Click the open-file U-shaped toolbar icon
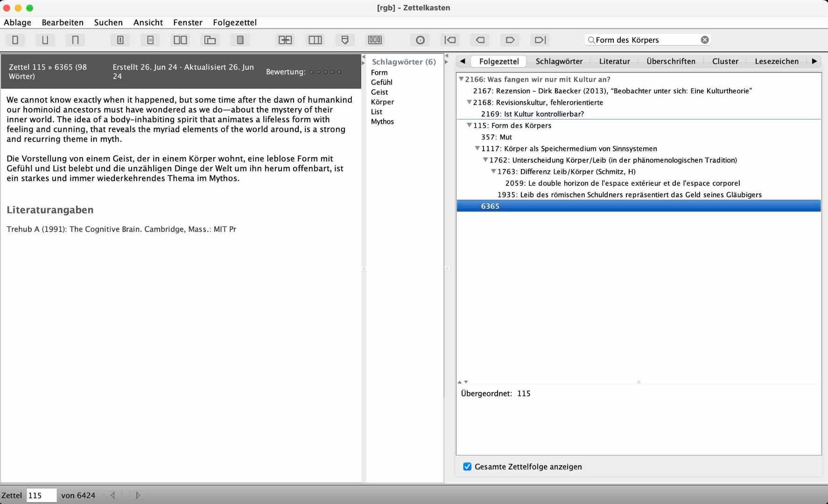Image resolution: width=828 pixels, height=504 pixels. pyautogui.click(x=45, y=40)
